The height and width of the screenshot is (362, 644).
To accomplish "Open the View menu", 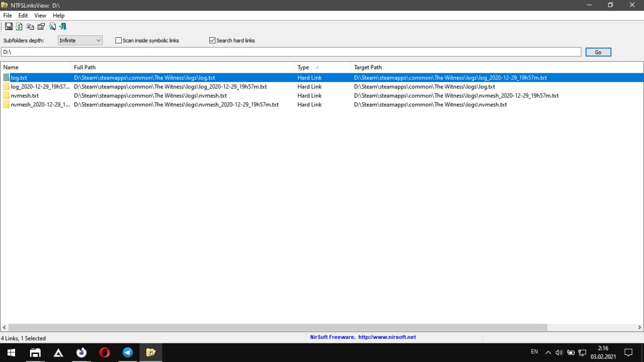I will pyautogui.click(x=40, y=16).
